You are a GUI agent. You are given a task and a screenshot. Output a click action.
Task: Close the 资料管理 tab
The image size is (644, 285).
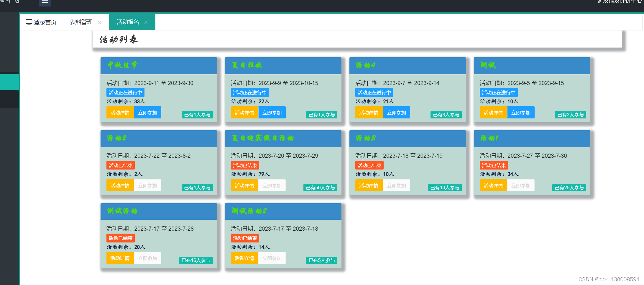[99, 22]
